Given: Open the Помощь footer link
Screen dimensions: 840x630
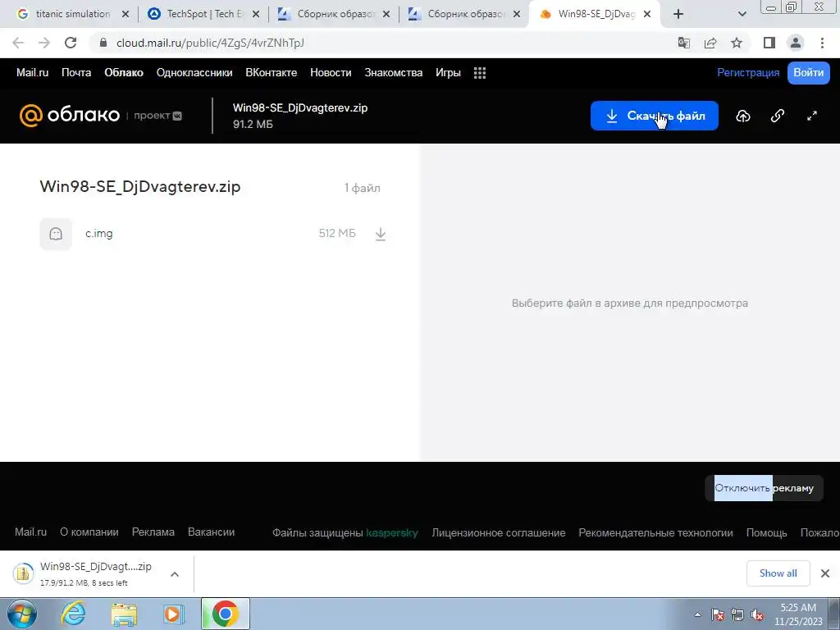Looking at the screenshot, I should (x=767, y=533).
